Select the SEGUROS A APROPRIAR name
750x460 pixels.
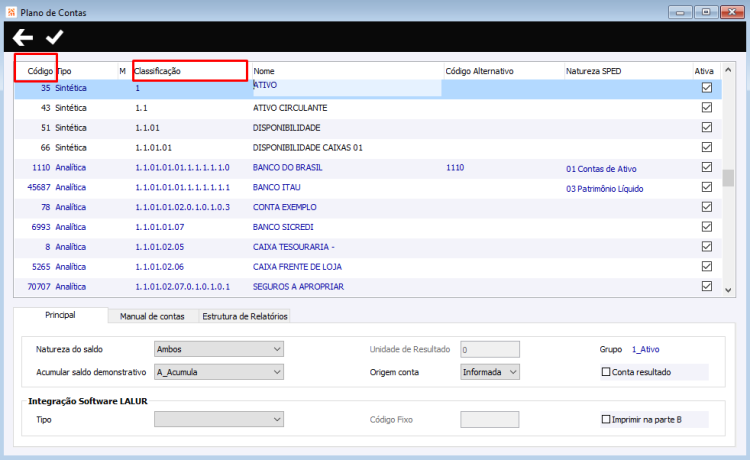point(298,286)
